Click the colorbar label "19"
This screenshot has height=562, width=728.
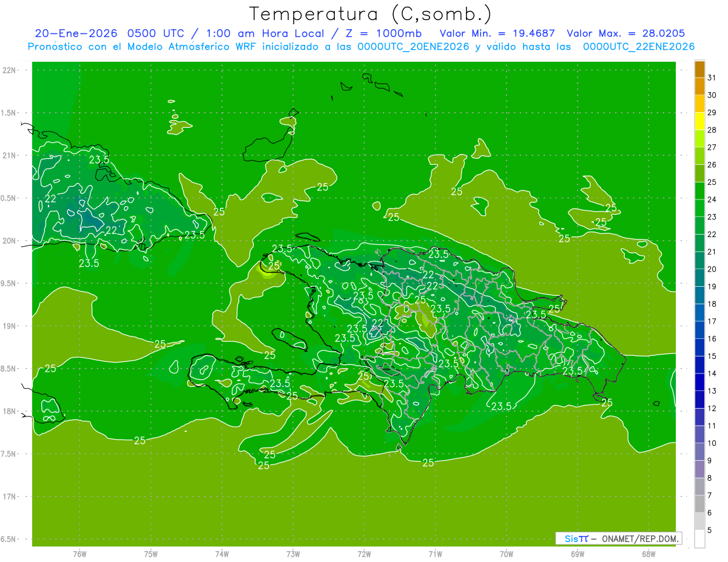point(712,287)
